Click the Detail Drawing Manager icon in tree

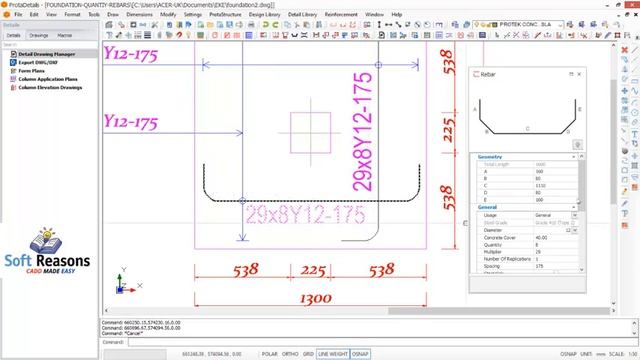[13, 54]
